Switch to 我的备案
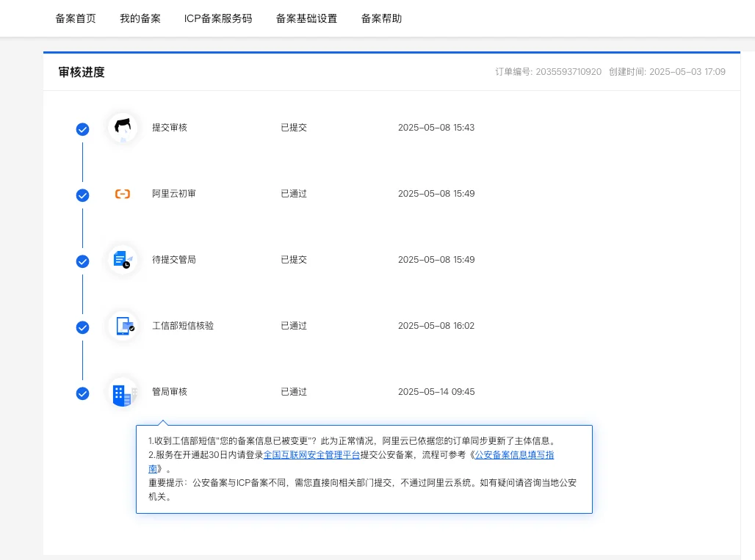This screenshot has height=560, width=755. (x=140, y=18)
